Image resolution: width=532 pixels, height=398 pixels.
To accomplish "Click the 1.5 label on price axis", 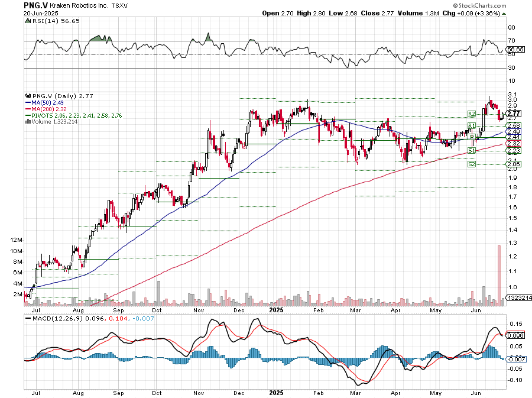I will [512, 218].
